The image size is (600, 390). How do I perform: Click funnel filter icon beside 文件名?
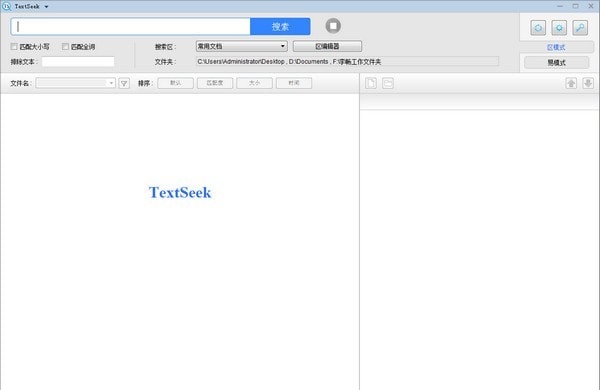(124, 83)
